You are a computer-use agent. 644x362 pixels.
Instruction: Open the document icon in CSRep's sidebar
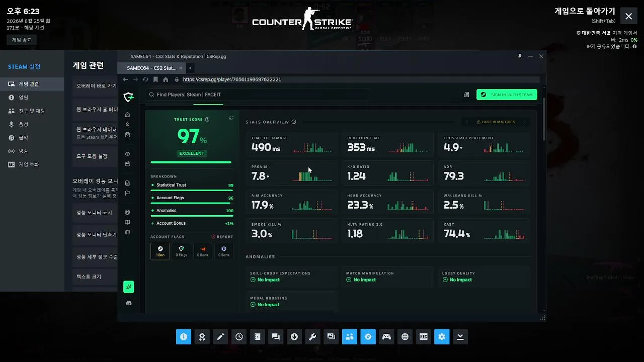(128, 183)
